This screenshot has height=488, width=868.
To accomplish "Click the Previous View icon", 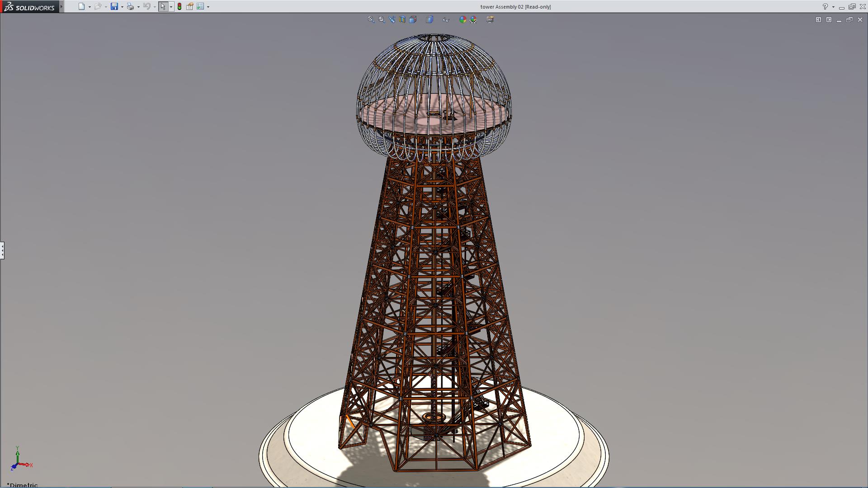I will click(x=392, y=19).
